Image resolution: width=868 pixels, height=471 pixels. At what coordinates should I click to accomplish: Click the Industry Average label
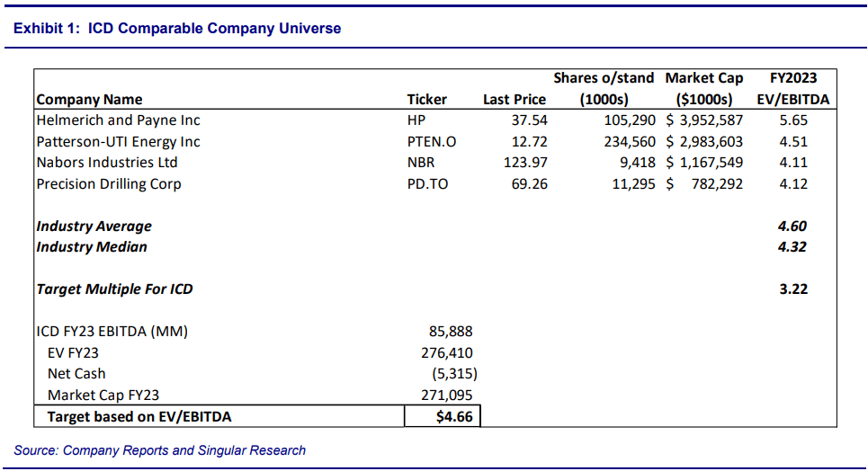point(94,227)
